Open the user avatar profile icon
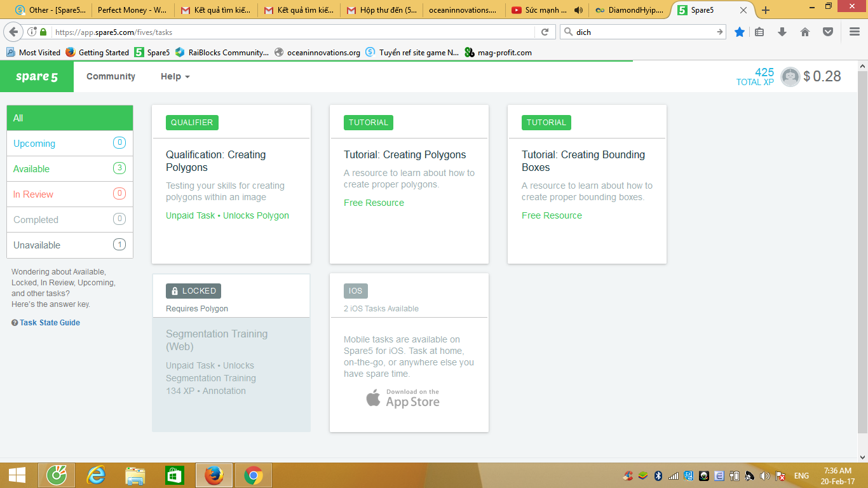This screenshot has width=868, height=488. pyautogui.click(x=790, y=77)
